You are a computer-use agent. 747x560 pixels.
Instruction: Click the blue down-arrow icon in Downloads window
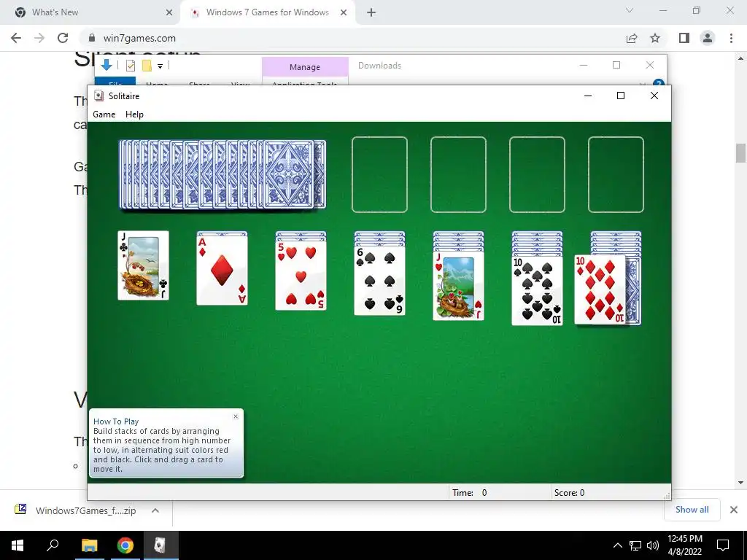tap(107, 65)
